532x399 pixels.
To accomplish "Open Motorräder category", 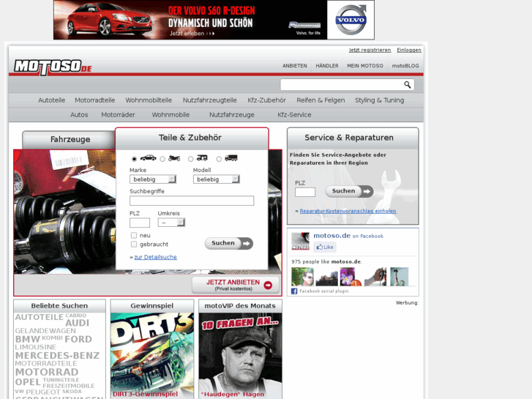I will point(118,115).
